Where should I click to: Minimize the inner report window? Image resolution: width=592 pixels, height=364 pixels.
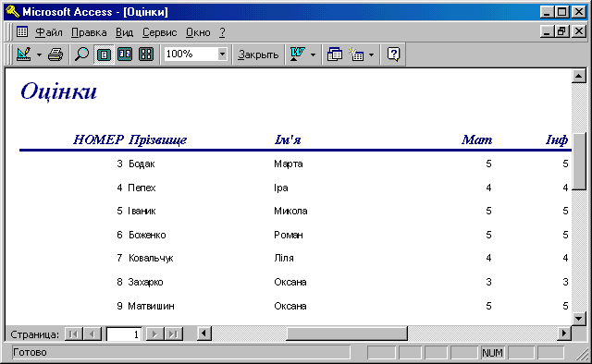point(547,31)
